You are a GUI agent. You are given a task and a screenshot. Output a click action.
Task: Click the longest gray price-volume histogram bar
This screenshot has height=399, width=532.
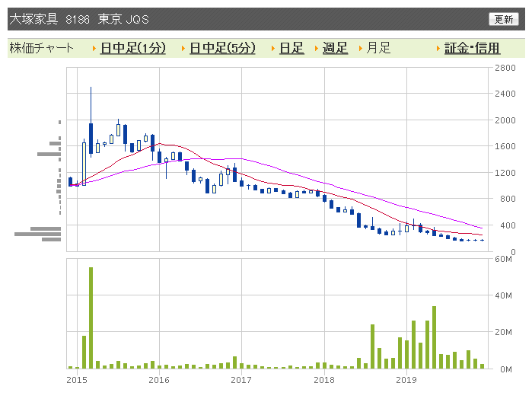[x=37, y=234]
